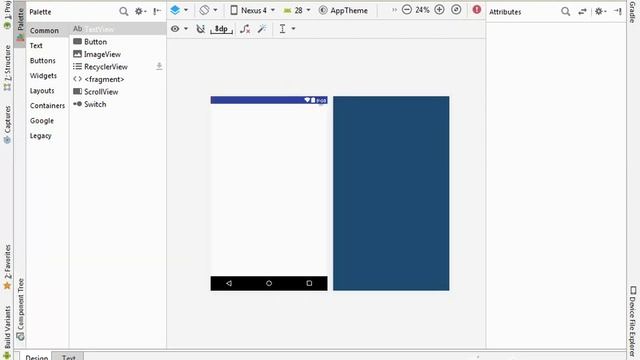This screenshot has height=360, width=640.
Task: Click back button on device preview
Action: [229, 283]
